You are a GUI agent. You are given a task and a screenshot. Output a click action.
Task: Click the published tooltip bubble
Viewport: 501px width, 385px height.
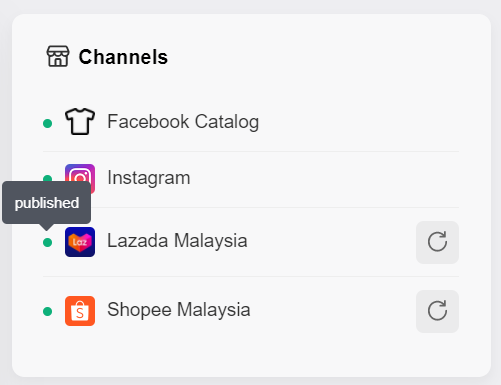point(46,203)
